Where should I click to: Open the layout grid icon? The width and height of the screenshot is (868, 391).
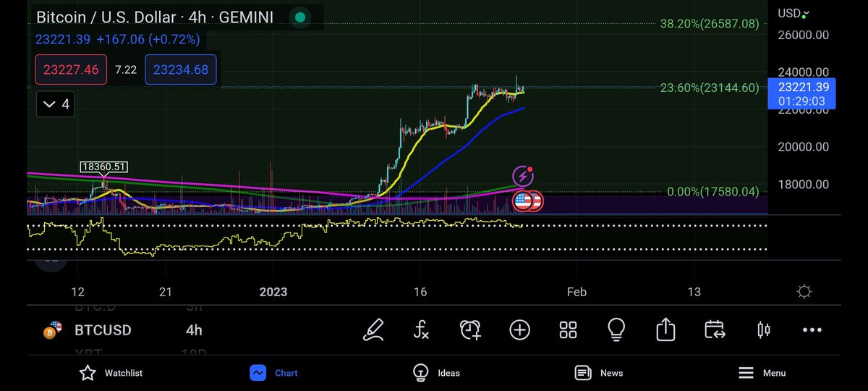(568, 330)
